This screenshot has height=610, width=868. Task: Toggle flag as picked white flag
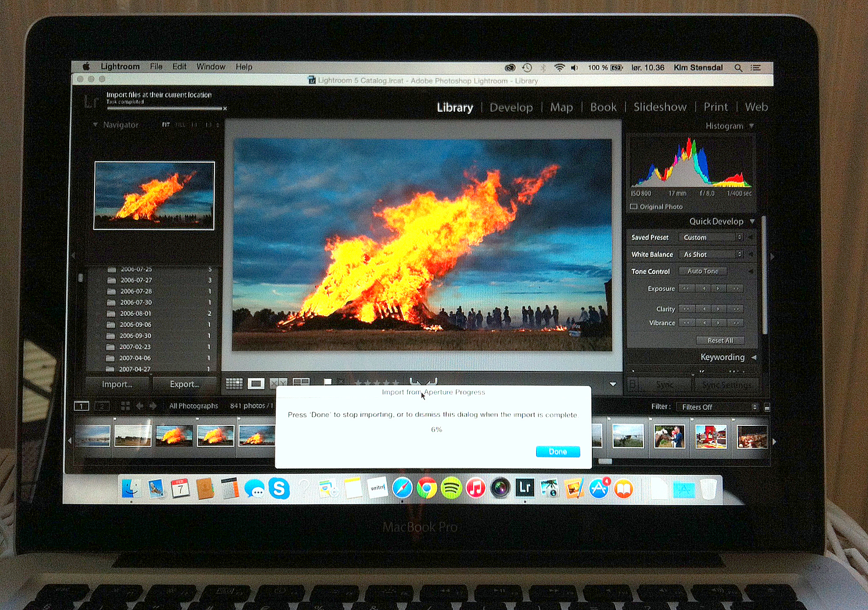coord(328,382)
